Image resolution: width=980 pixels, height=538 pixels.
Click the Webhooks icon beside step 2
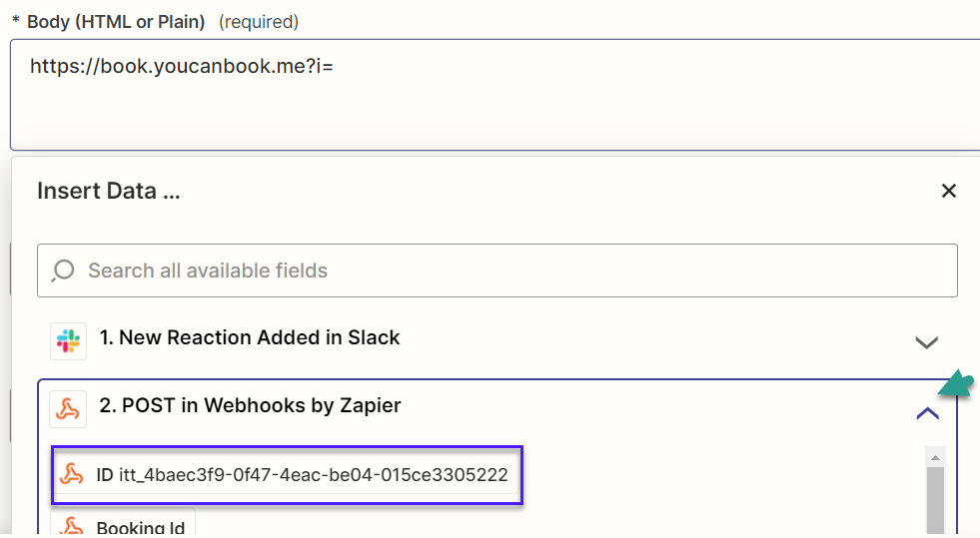[x=68, y=409]
